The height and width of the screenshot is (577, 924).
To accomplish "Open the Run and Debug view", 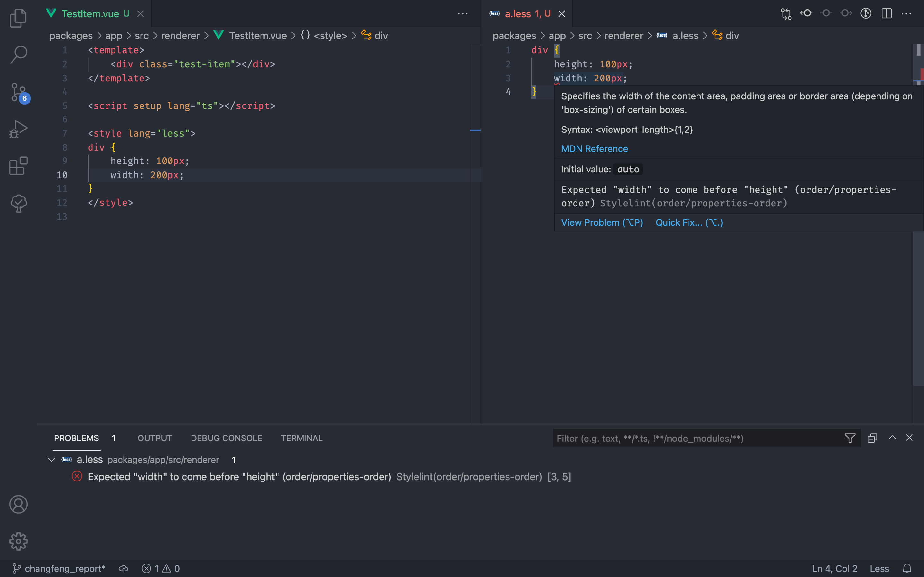I will pyautogui.click(x=18, y=129).
